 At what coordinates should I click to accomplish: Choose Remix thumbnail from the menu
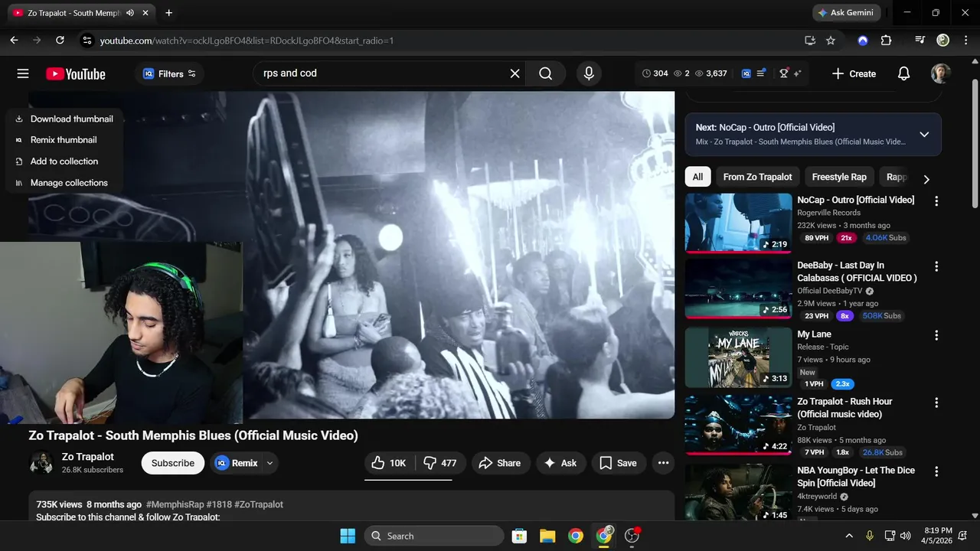click(x=64, y=140)
